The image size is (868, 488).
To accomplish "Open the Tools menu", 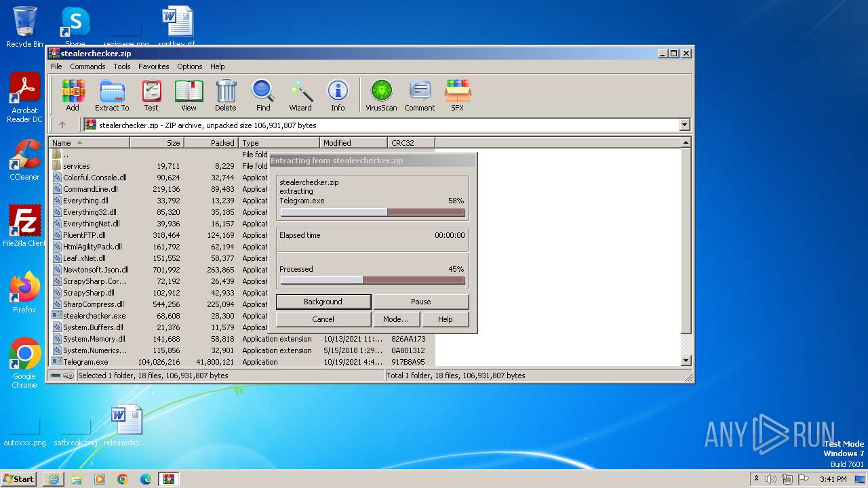I will (x=122, y=66).
